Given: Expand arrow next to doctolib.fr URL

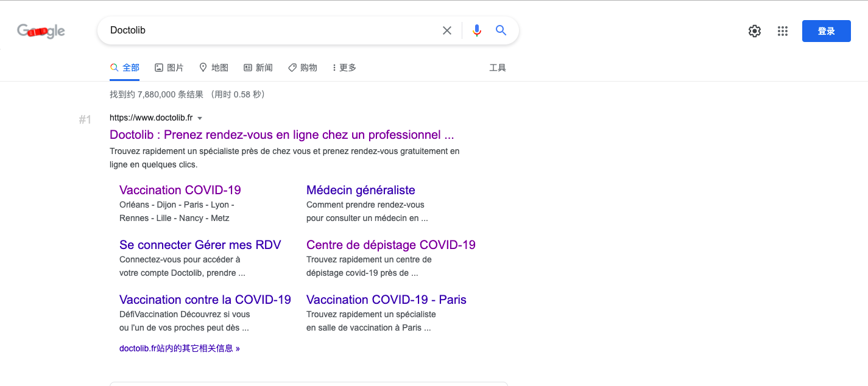Looking at the screenshot, I should (x=200, y=118).
